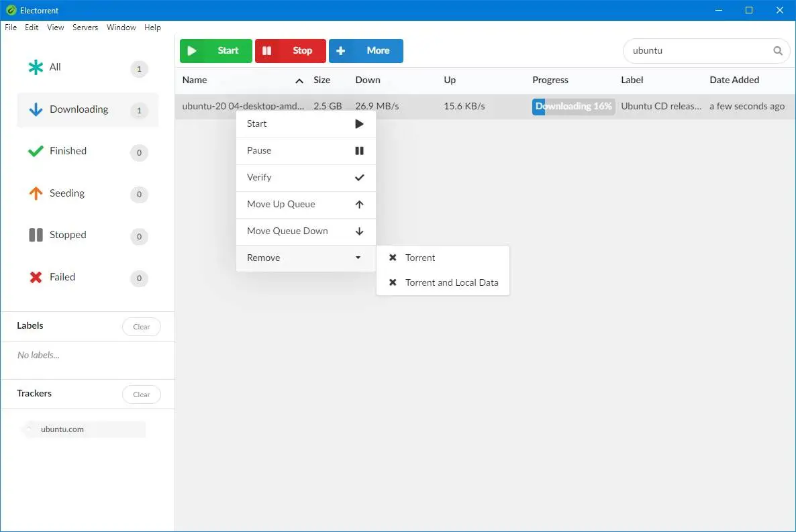Click the blue down-arrow Downloading icon
This screenshot has width=796, height=532.
point(36,109)
